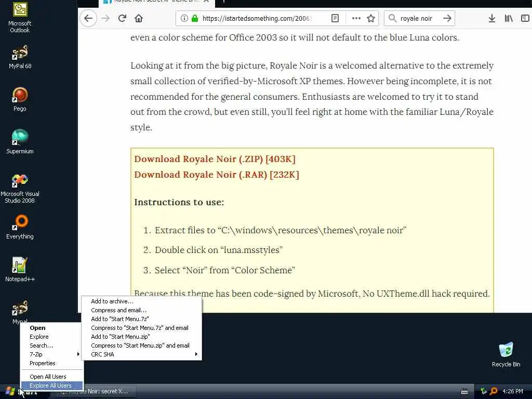Bookmark this page with star
The width and height of the screenshot is (532, 399).
371,18
